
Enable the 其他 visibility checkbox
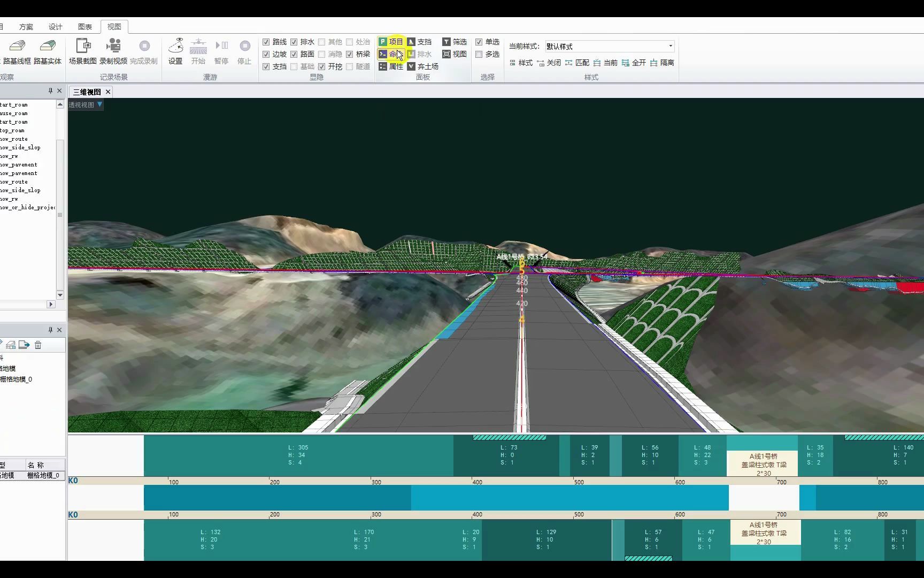point(322,41)
